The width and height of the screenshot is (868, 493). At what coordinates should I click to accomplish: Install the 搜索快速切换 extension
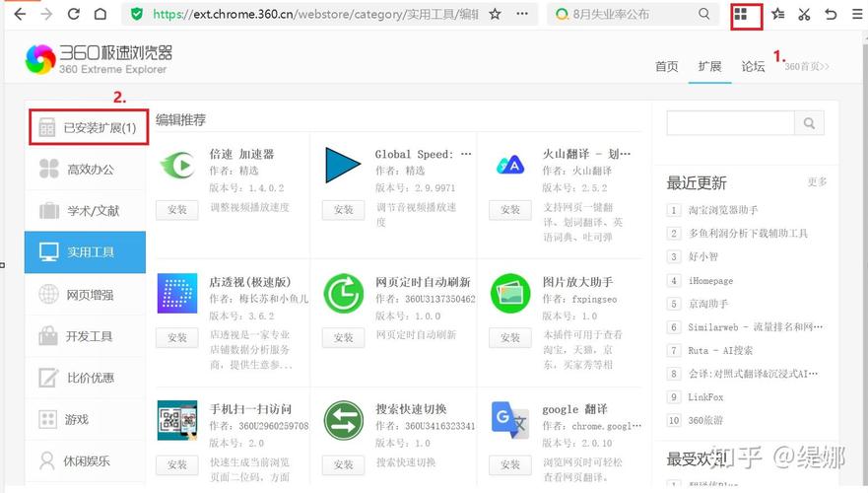pyautogui.click(x=343, y=465)
